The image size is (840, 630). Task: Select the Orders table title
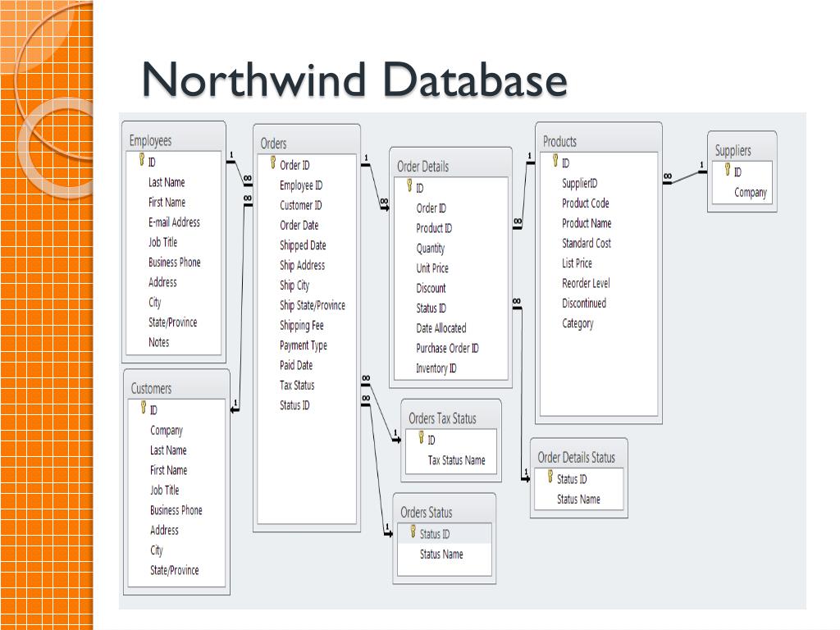(273, 144)
